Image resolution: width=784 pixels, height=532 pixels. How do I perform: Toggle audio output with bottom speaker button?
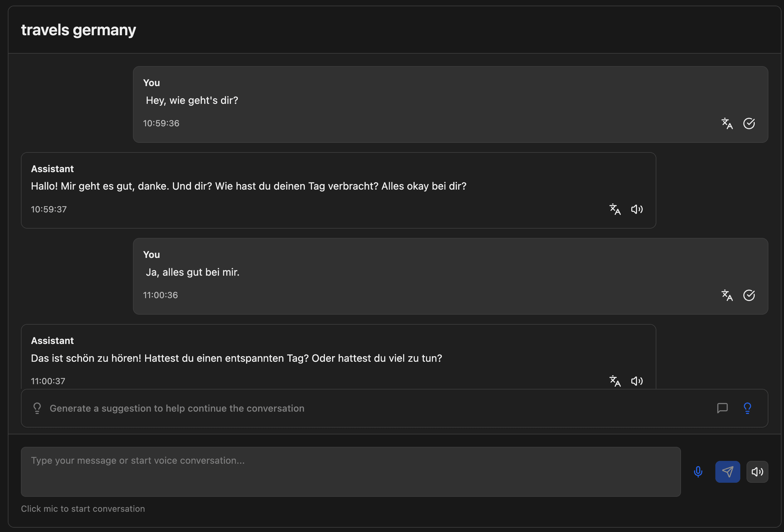click(757, 472)
